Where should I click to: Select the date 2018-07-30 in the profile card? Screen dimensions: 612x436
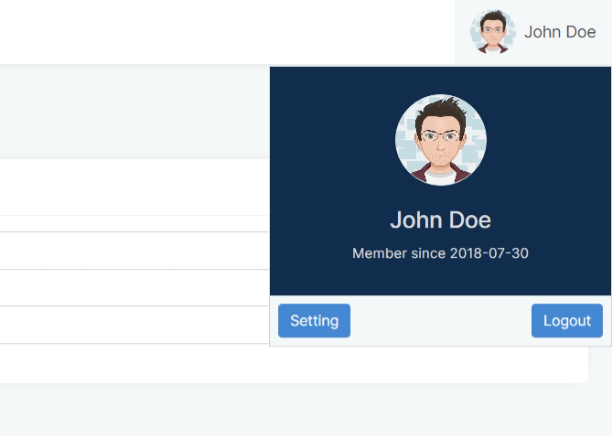click(x=489, y=253)
